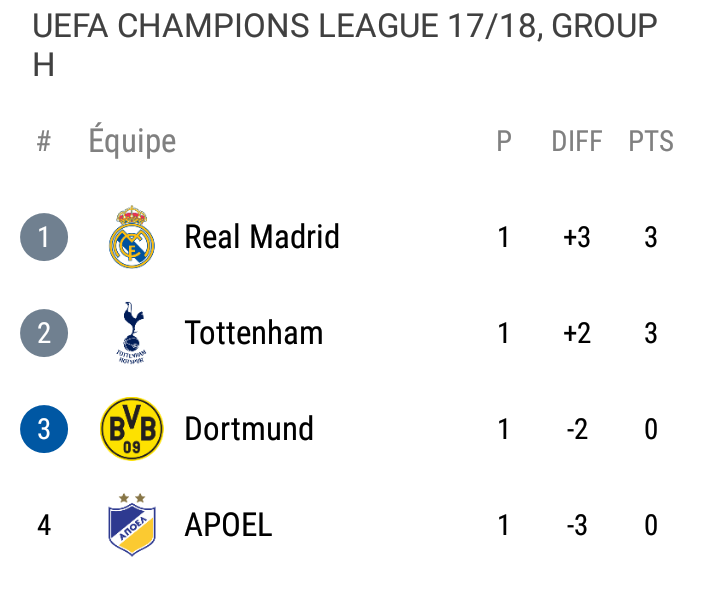Click the Dortmund BVB 09 logo
The width and height of the screenshot is (720, 593).
131,429
